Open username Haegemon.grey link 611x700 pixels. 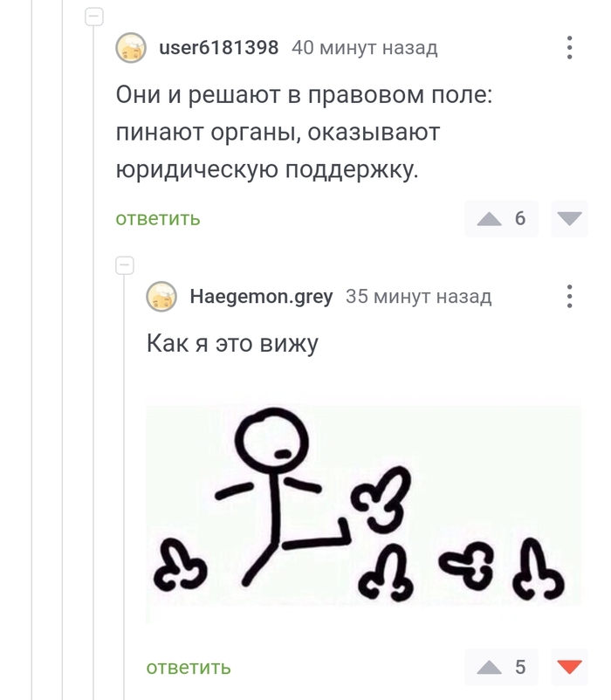(x=261, y=296)
